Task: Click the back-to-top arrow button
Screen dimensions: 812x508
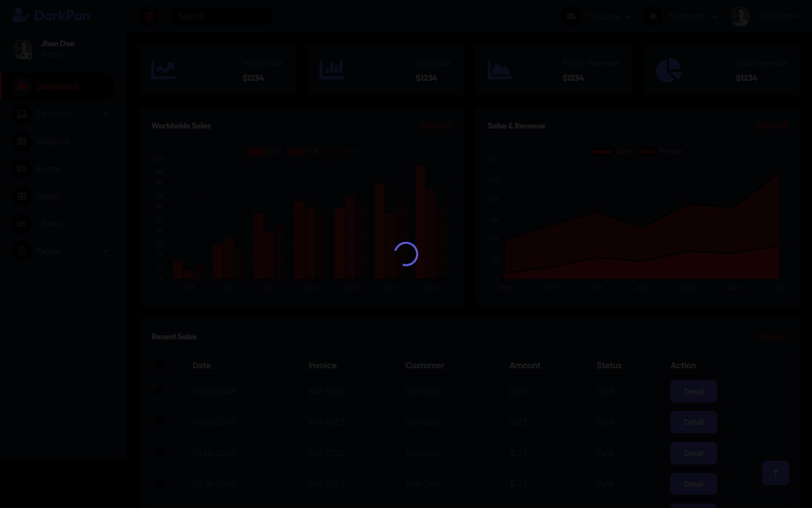Action: click(x=775, y=473)
